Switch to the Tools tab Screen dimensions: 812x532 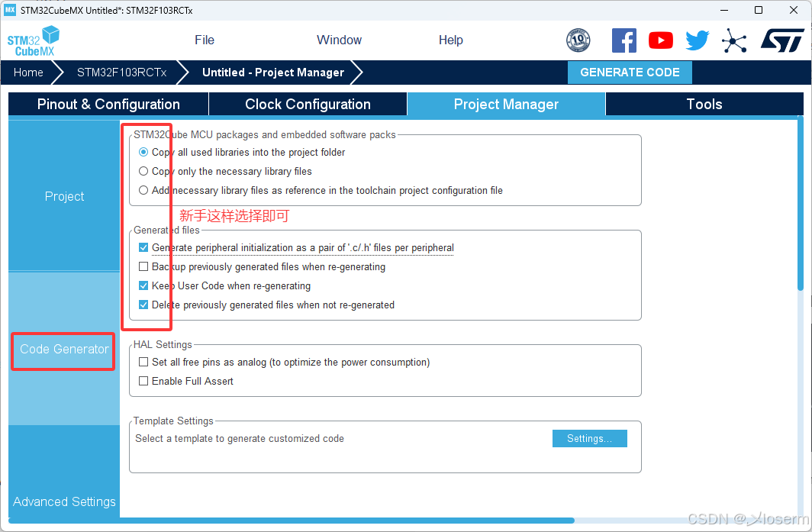[704, 104]
